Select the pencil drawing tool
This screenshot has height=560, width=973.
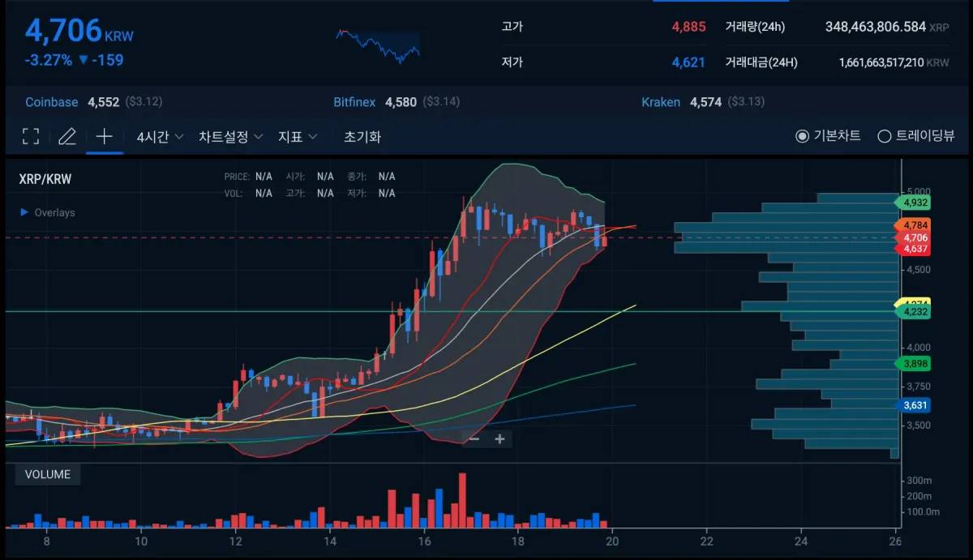click(67, 136)
